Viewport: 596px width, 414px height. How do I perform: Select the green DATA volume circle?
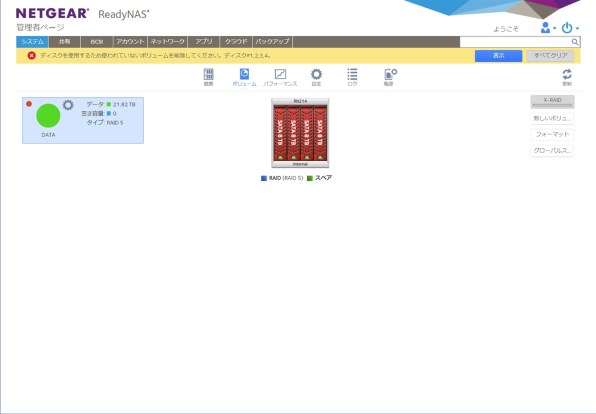tap(48, 116)
